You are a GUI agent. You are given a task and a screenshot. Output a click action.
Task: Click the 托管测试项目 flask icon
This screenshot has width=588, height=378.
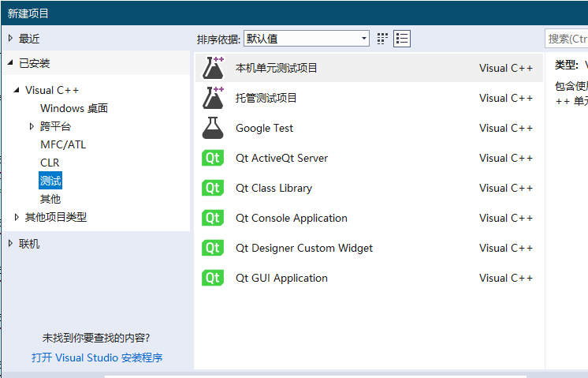pyautogui.click(x=213, y=98)
